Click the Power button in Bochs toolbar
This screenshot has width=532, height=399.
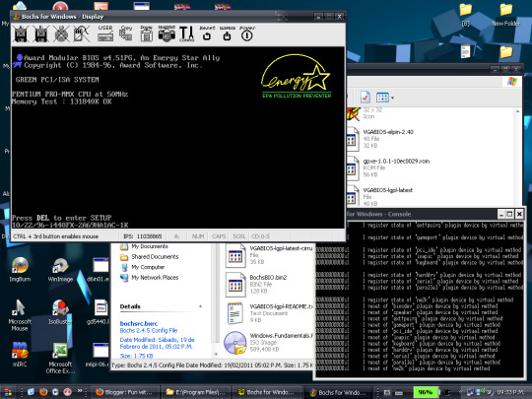click(x=247, y=33)
